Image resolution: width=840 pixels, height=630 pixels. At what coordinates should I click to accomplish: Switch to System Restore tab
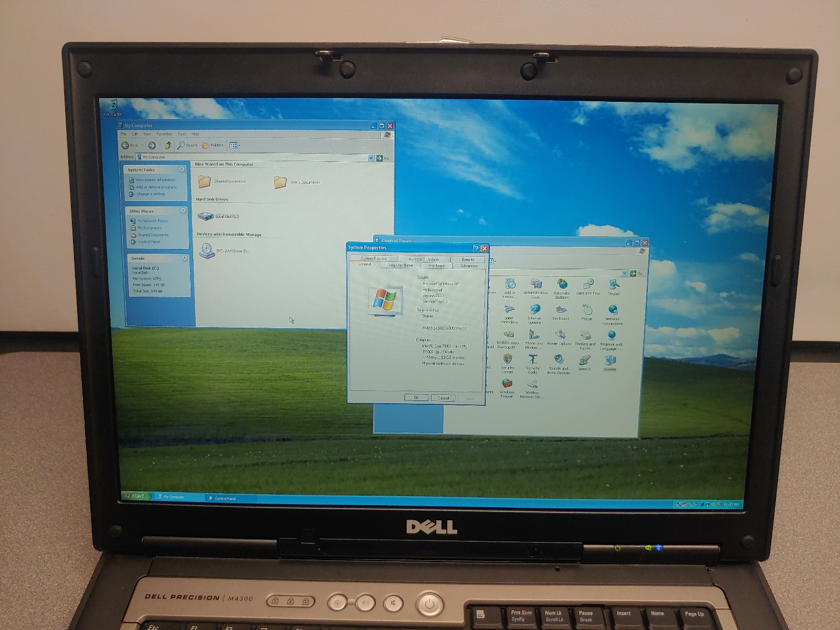coord(374,258)
